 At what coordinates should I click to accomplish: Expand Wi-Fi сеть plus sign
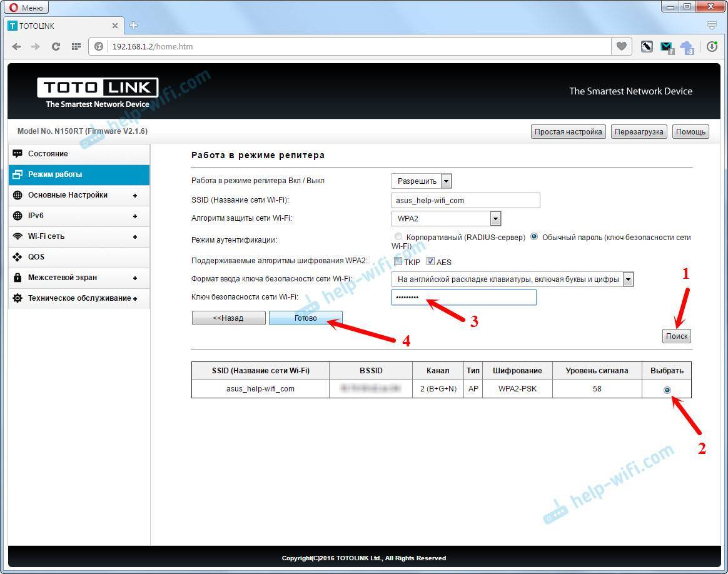click(x=135, y=236)
